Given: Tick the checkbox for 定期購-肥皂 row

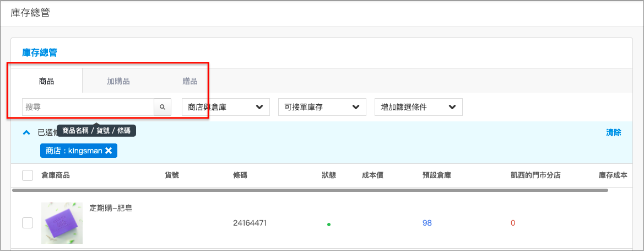Looking at the screenshot, I should click(28, 223).
